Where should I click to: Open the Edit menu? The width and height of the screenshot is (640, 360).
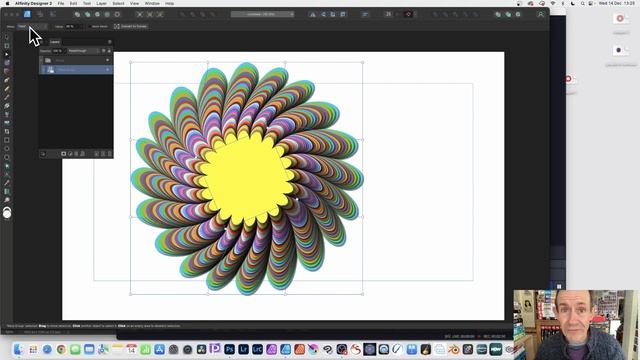[x=73, y=3]
